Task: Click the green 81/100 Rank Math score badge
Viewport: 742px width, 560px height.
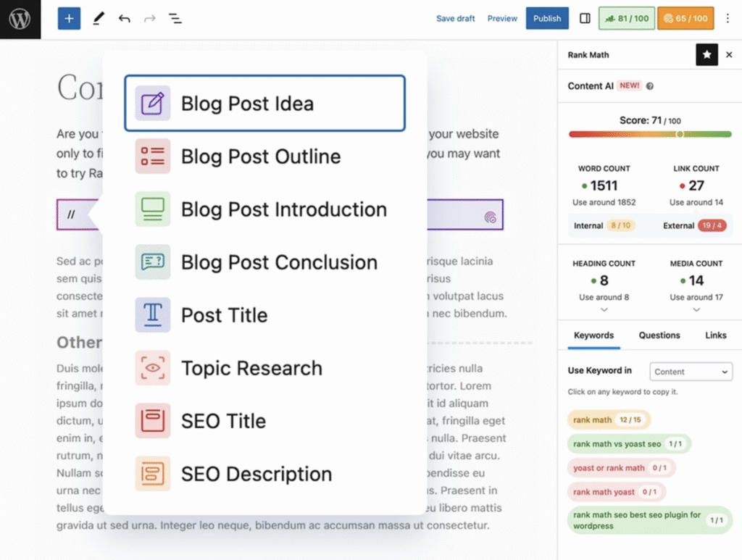Action: (x=626, y=18)
